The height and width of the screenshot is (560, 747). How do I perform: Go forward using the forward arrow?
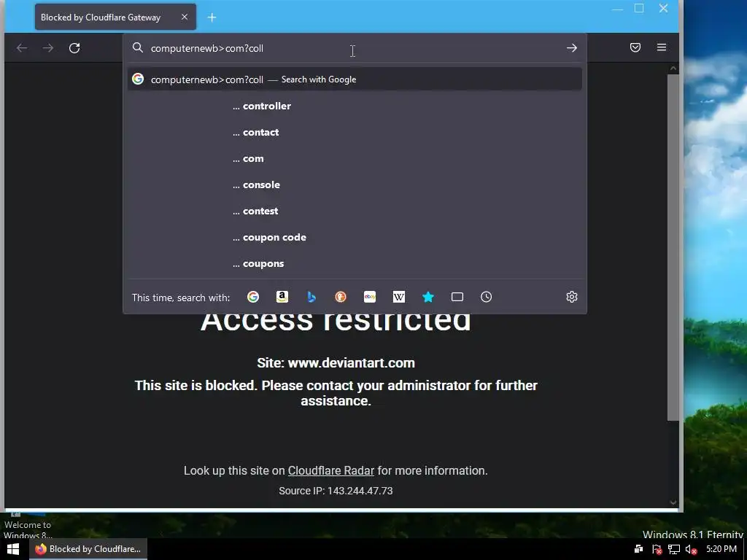[48, 48]
